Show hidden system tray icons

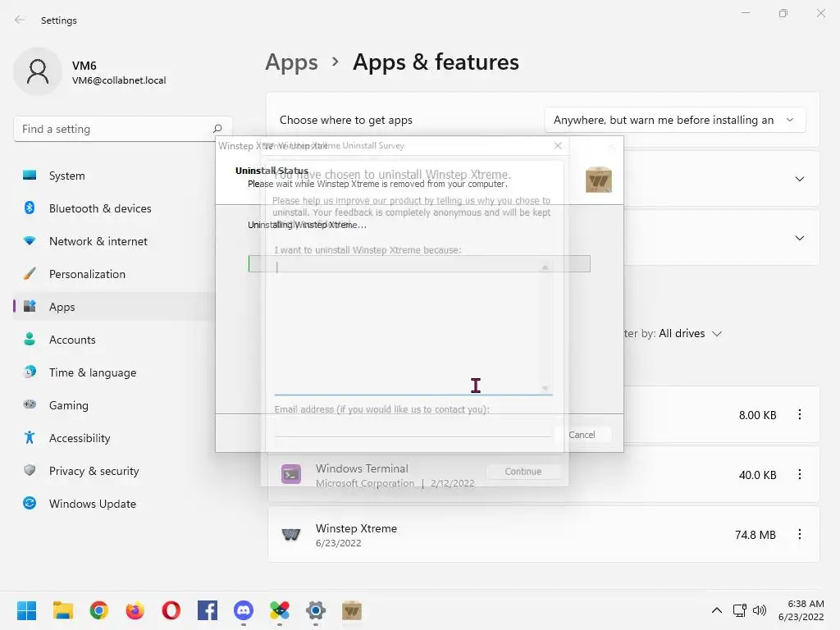click(717, 610)
